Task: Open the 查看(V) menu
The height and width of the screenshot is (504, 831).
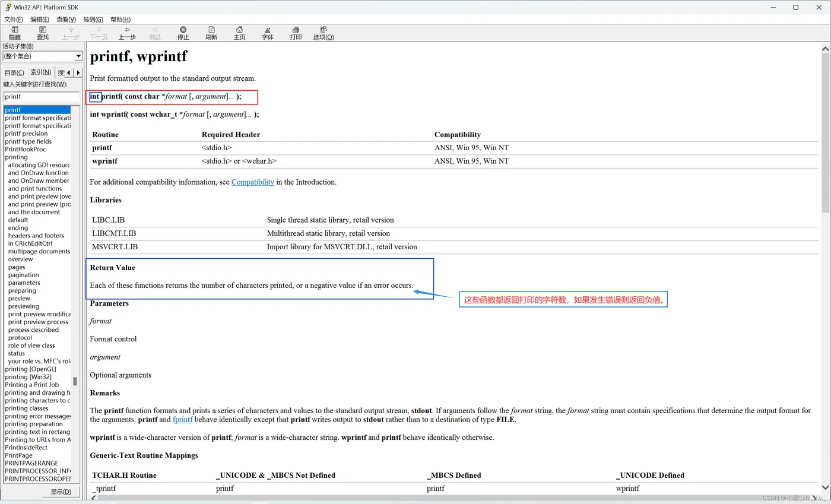Action: coord(66,20)
